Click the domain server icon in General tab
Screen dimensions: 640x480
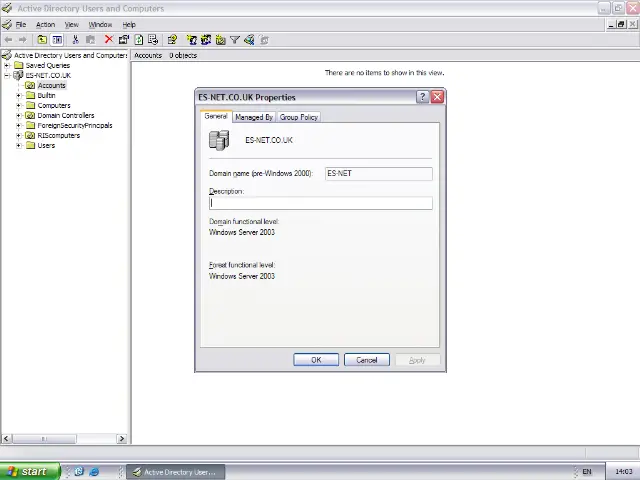(219, 140)
